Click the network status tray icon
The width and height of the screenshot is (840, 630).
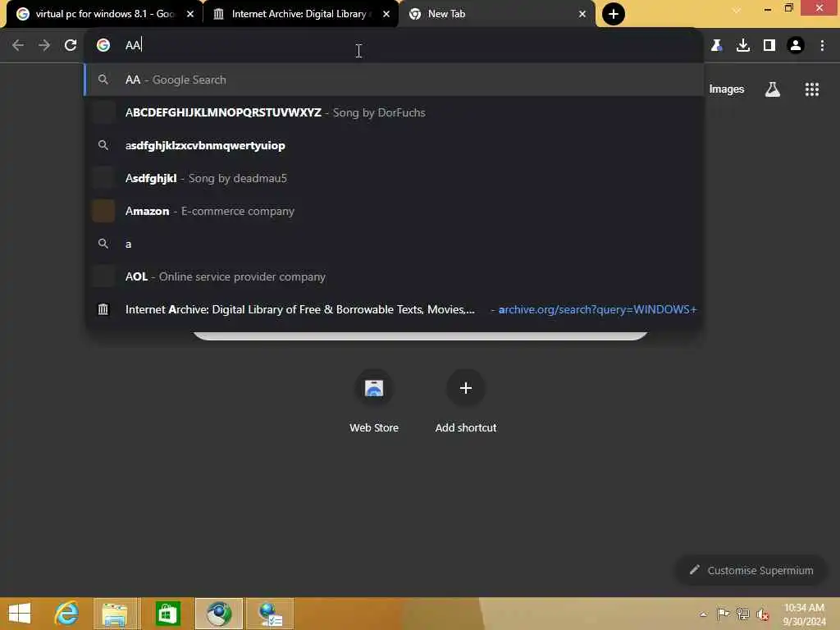(x=742, y=614)
